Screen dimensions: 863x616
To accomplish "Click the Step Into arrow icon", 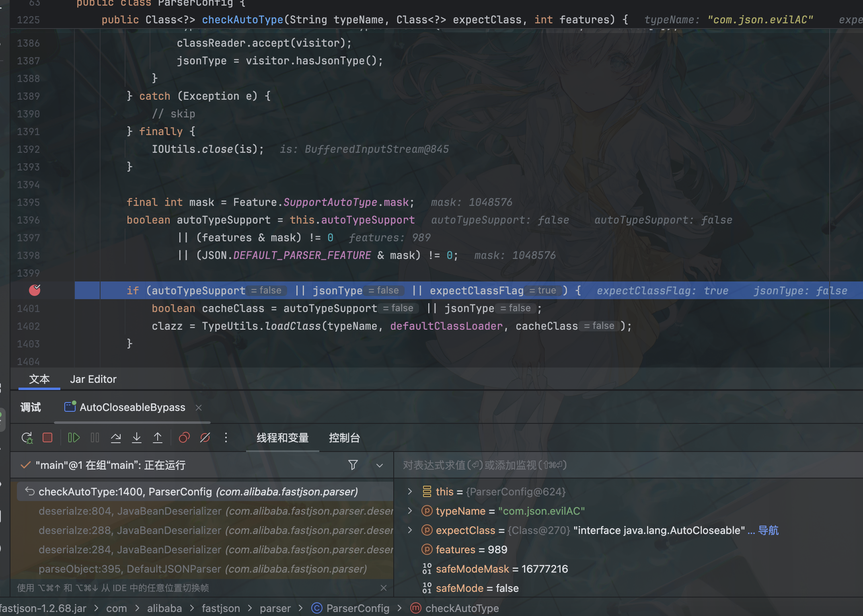I will tap(137, 437).
